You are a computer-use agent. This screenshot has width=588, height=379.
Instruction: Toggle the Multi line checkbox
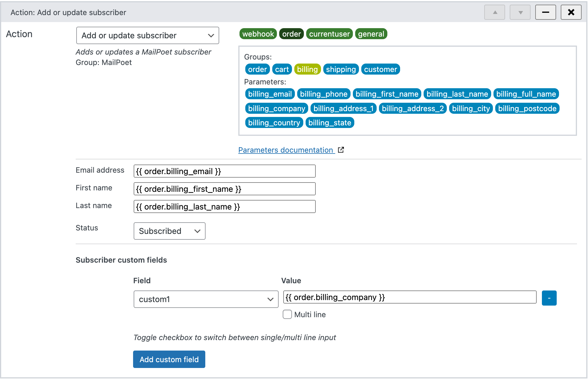click(x=287, y=314)
